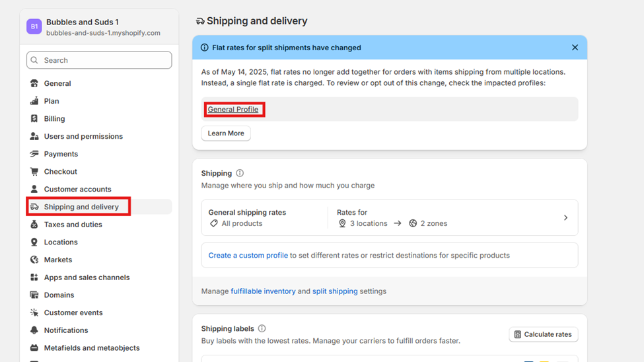
Task: Open the General Profile link
Action: (x=233, y=109)
